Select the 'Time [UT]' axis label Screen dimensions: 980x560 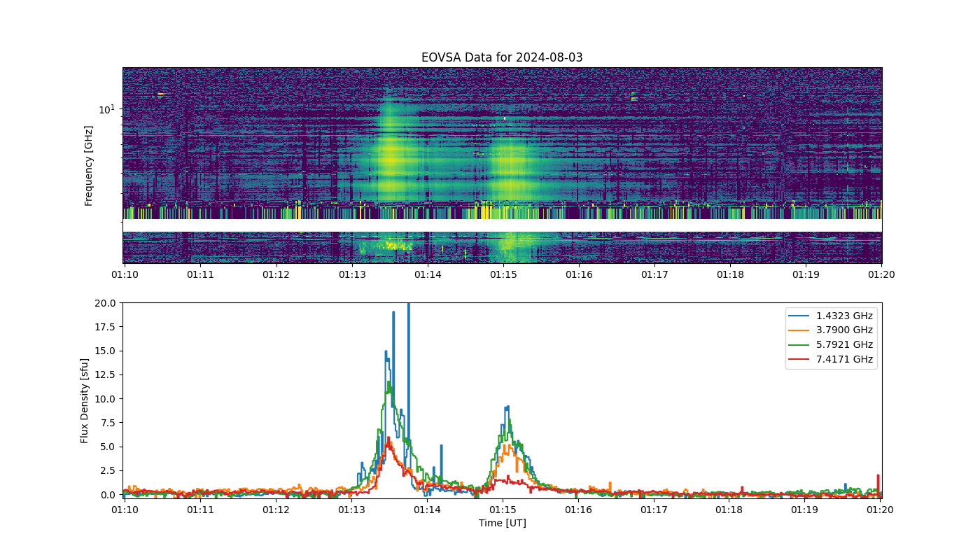(502, 523)
